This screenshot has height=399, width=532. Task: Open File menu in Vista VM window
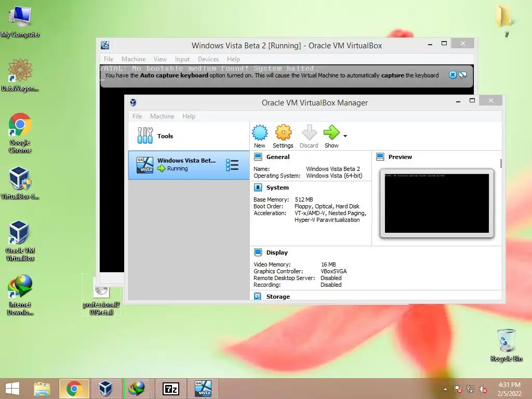tap(109, 59)
